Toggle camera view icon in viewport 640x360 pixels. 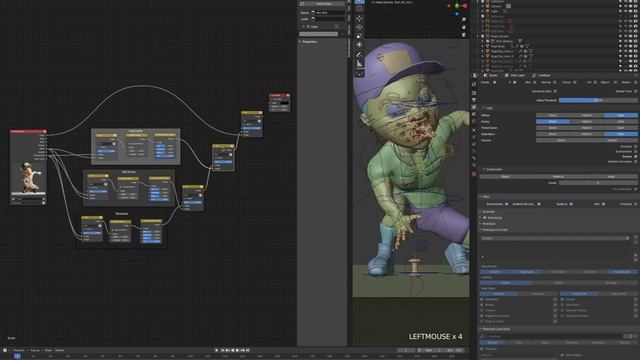tap(464, 35)
